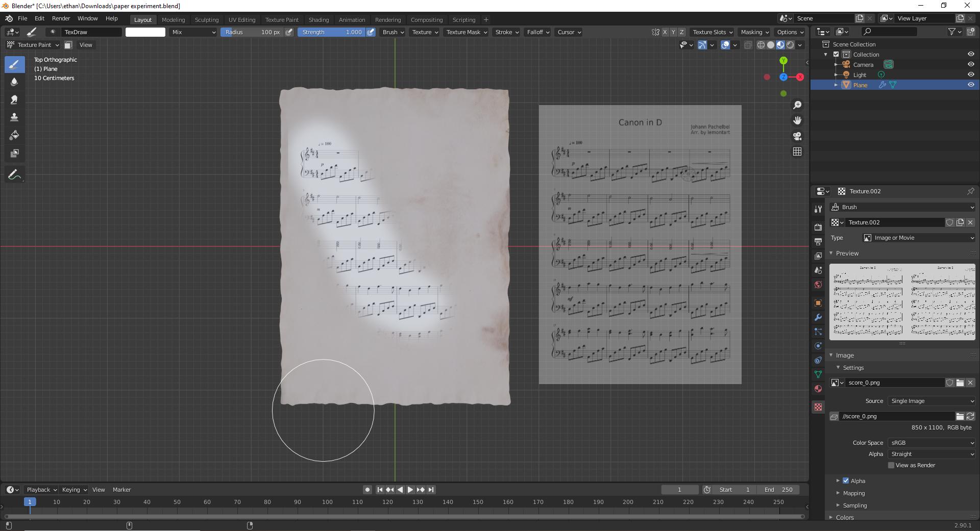
Task: Open the Stroke dropdown
Action: click(507, 32)
